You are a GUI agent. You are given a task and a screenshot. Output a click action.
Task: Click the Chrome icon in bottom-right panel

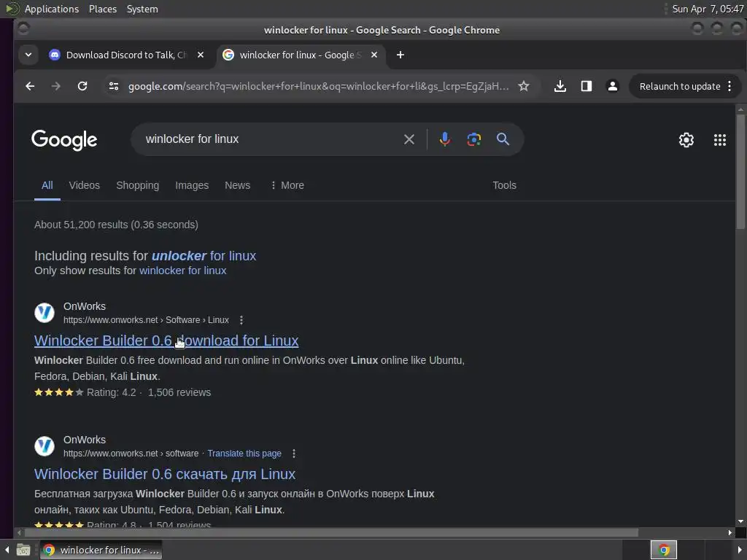point(664,550)
